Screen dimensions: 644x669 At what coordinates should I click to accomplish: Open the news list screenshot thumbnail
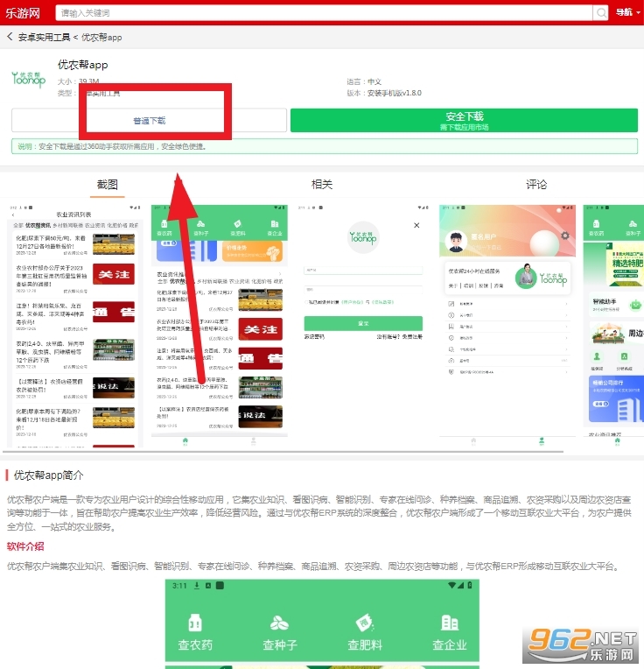pos(73,327)
